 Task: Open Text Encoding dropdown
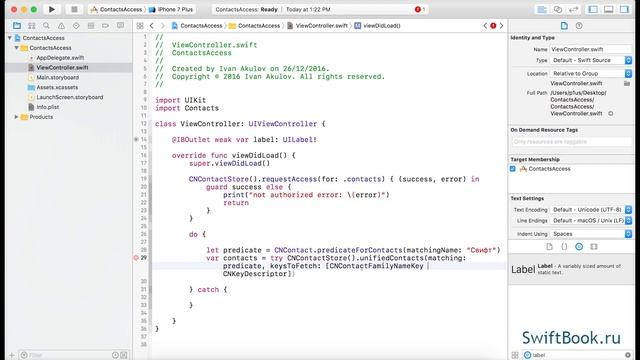point(591,210)
